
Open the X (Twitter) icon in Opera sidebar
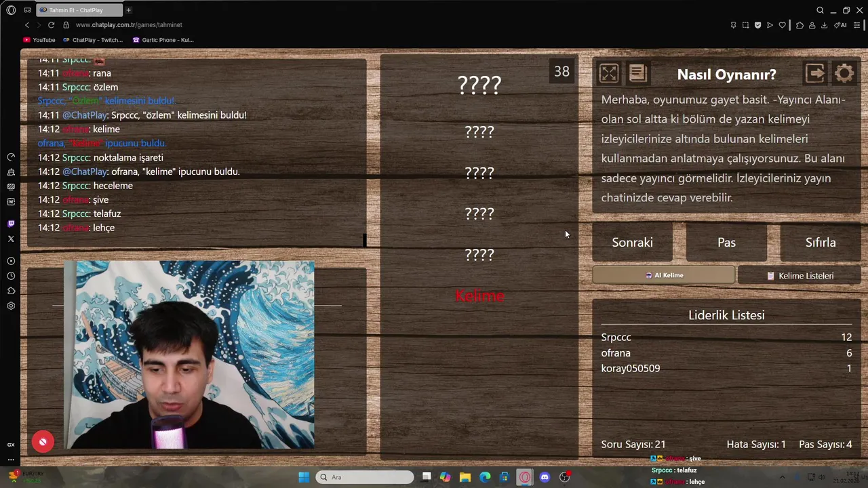tap(11, 239)
